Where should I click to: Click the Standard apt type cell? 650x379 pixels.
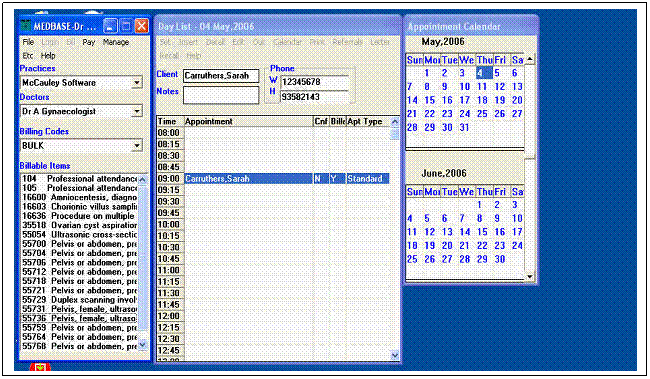[x=368, y=179]
